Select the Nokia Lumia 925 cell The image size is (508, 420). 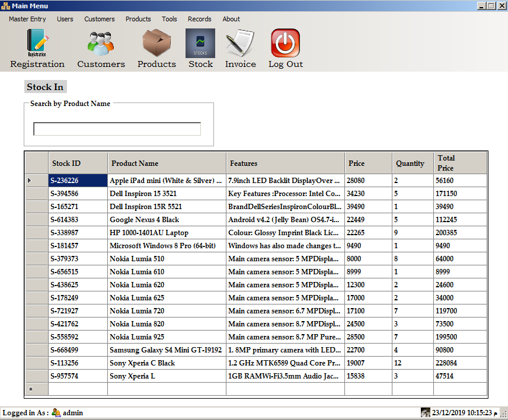(167, 337)
